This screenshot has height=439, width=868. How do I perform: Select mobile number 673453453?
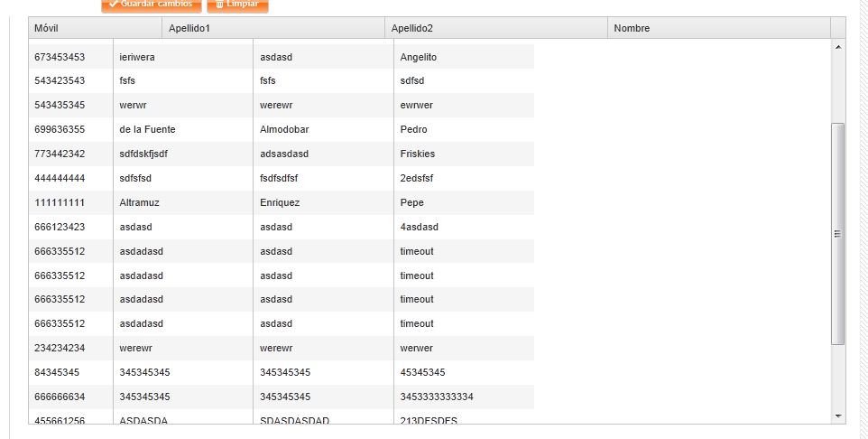60,57
